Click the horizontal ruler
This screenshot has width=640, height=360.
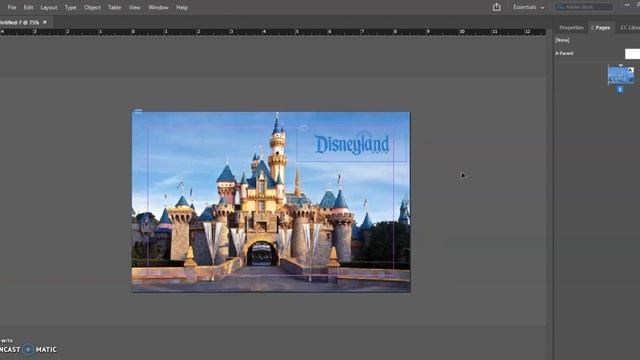pos(273,32)
